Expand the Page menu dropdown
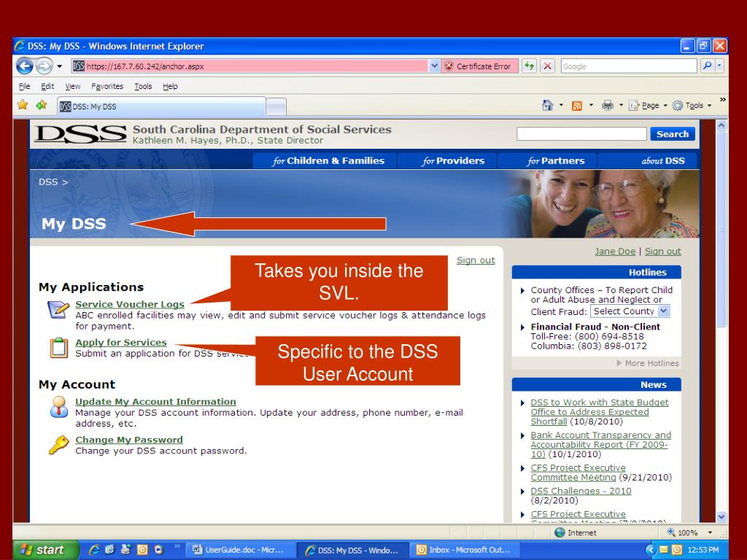747x560 pixels. (648, 105)
